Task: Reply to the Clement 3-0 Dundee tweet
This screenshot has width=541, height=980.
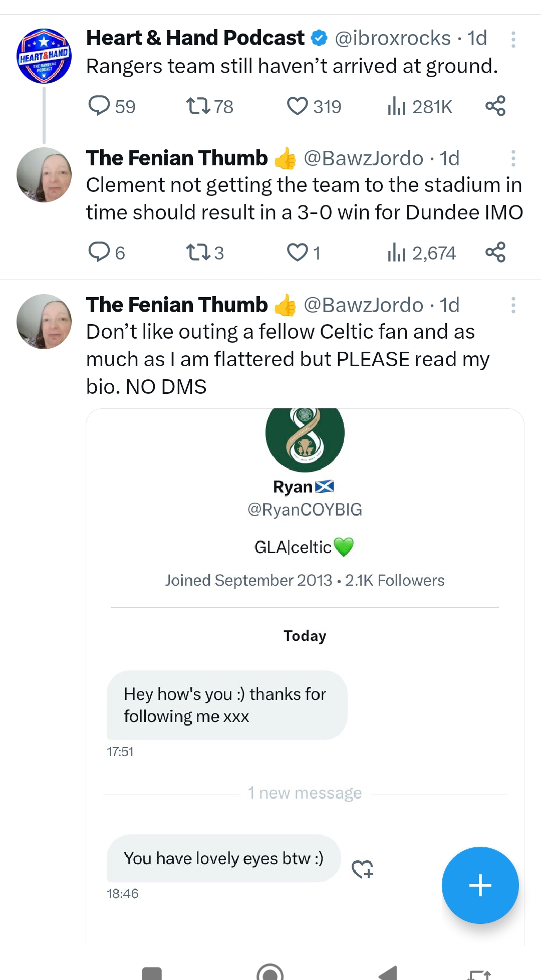Action: tap(99, 252)
